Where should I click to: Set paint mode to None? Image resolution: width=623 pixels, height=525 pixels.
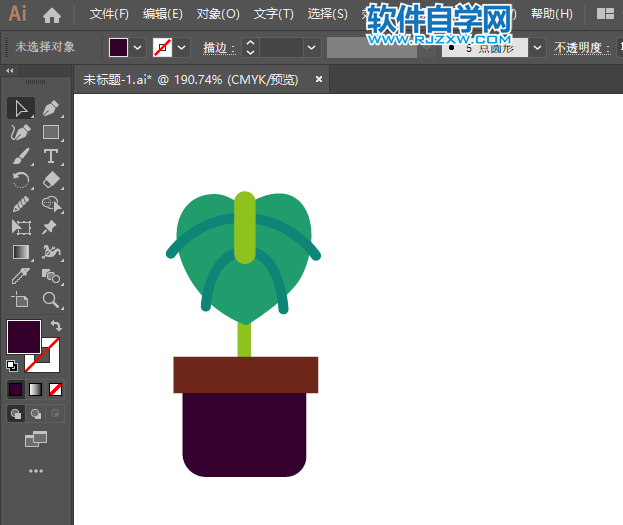(x=56, y=389)
